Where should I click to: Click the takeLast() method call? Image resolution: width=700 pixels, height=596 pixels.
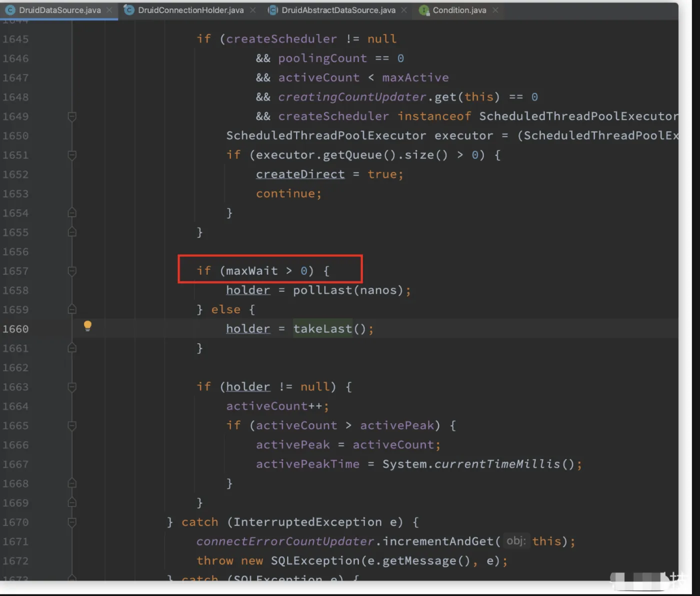(x=330, y=329)
